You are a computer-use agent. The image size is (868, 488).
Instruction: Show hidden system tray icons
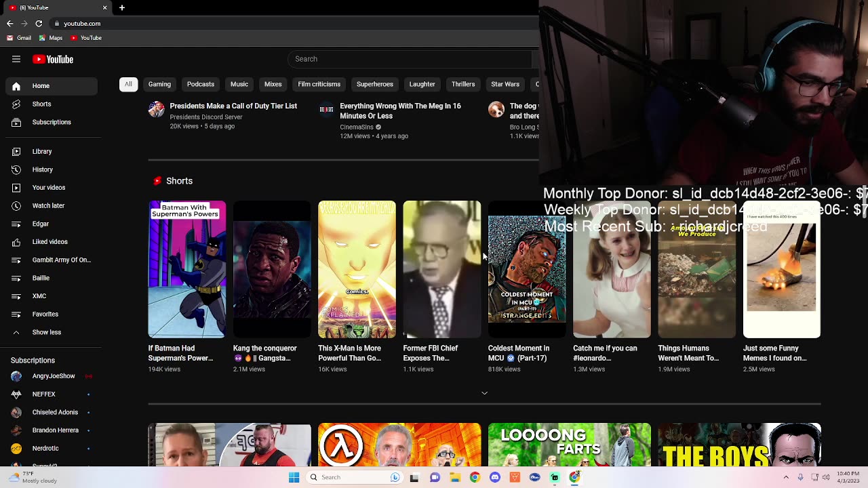click(786, 477)
